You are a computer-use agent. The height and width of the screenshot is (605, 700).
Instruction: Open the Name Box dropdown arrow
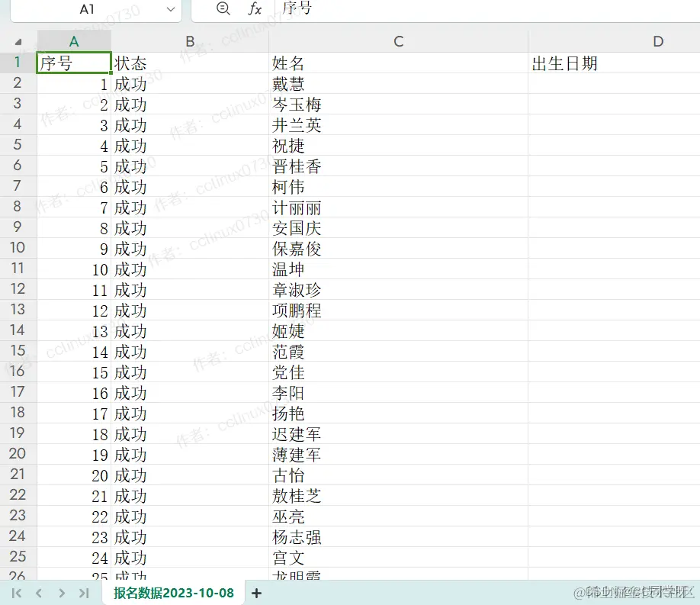(171, 9)
